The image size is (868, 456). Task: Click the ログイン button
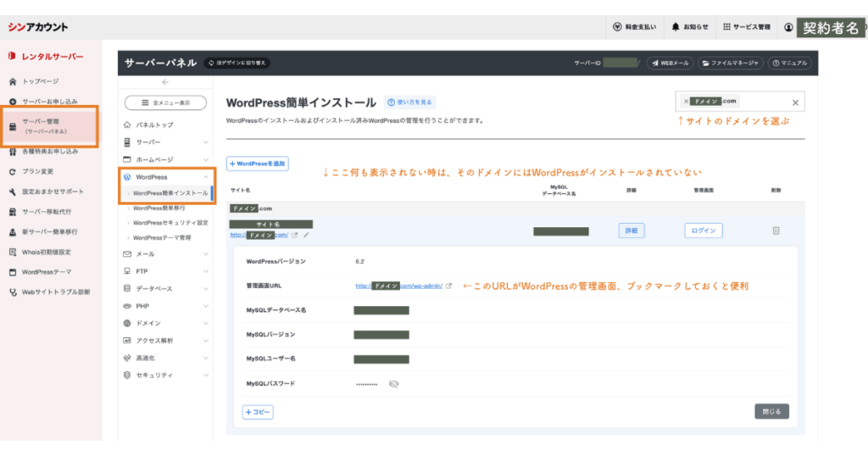tap(703, 231)
